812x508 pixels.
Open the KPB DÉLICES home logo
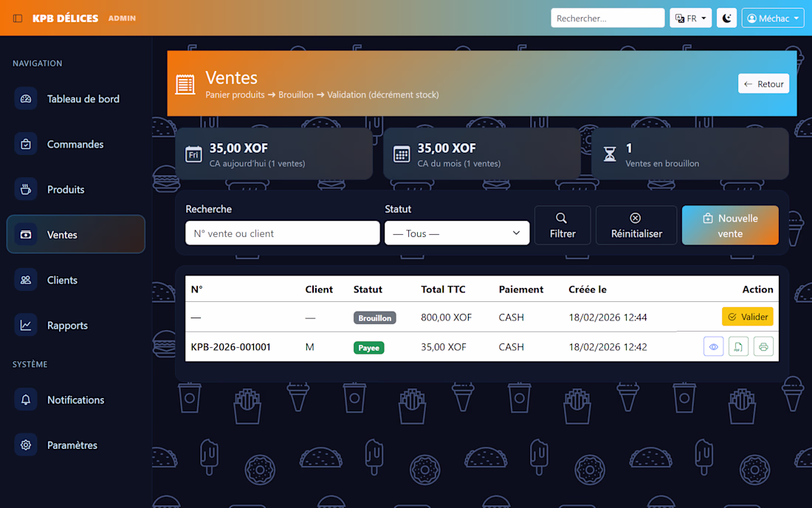click(x=65, y=18)
